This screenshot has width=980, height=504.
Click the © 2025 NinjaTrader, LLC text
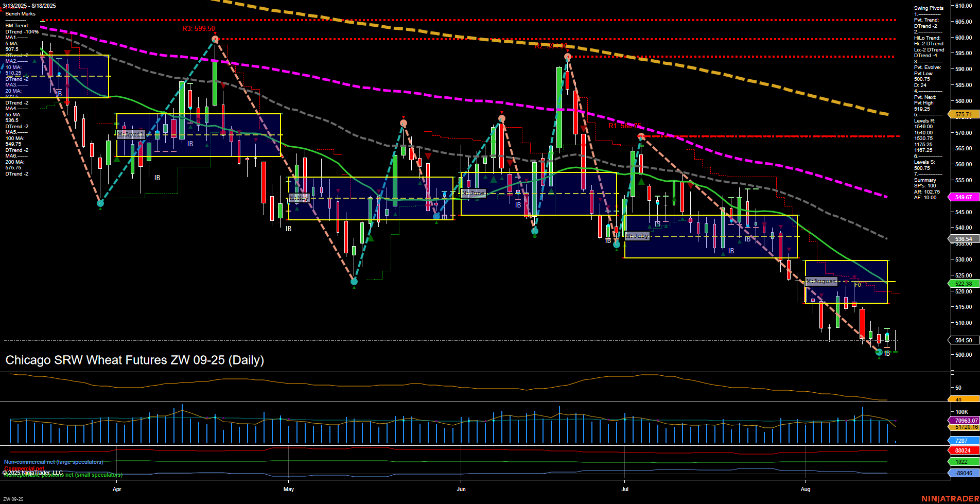[33, 472]
